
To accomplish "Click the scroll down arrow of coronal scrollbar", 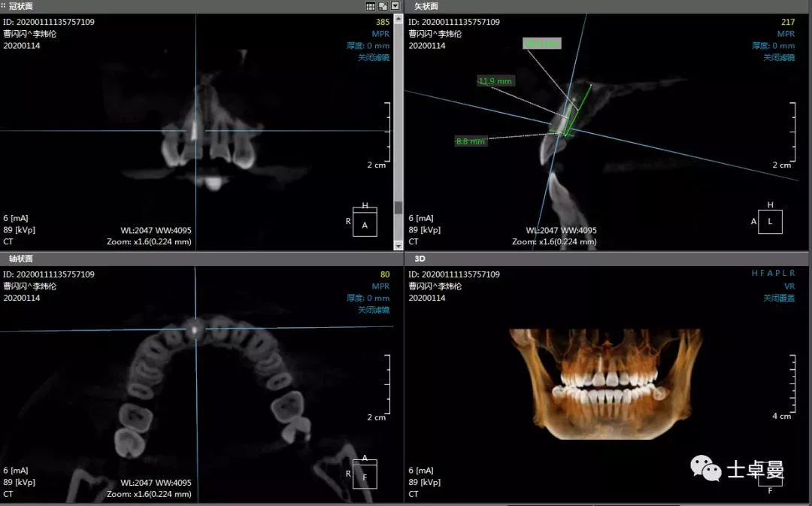I will [398, 244].
